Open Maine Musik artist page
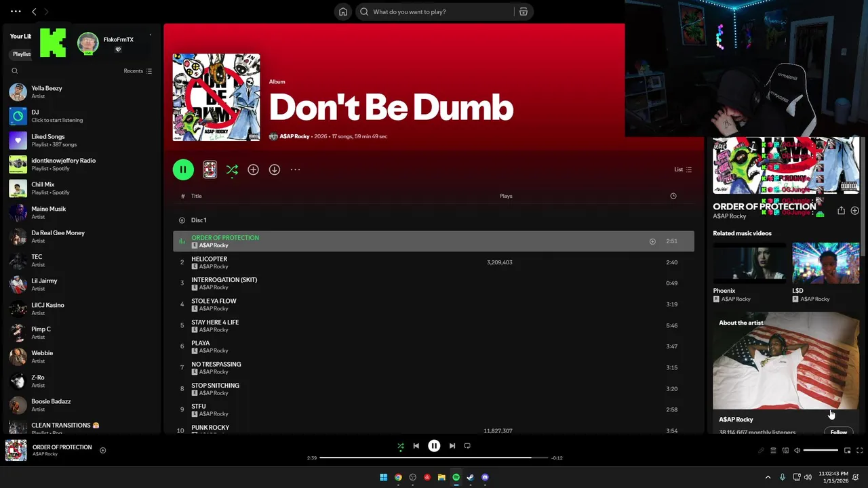 [x=81, y=212]
